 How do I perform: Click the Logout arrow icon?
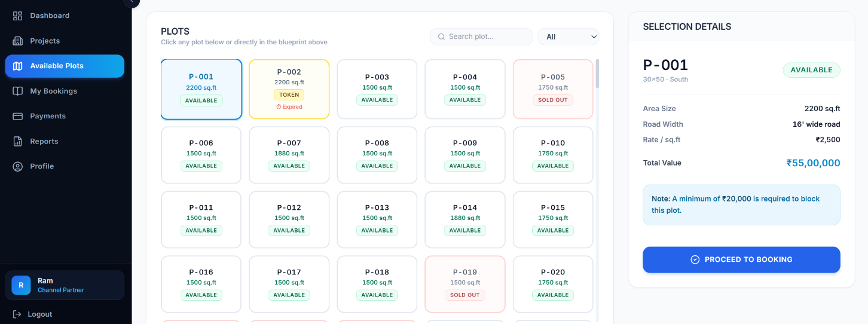17,314
